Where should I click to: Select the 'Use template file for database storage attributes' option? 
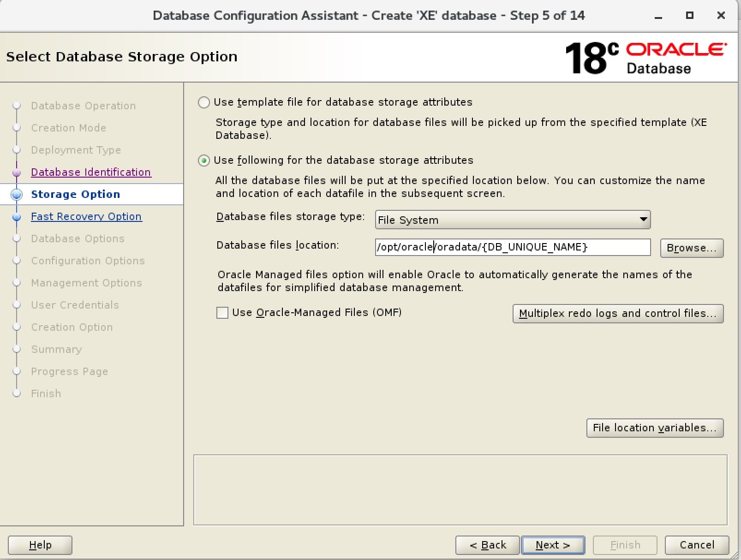click(x=203, y=102)
